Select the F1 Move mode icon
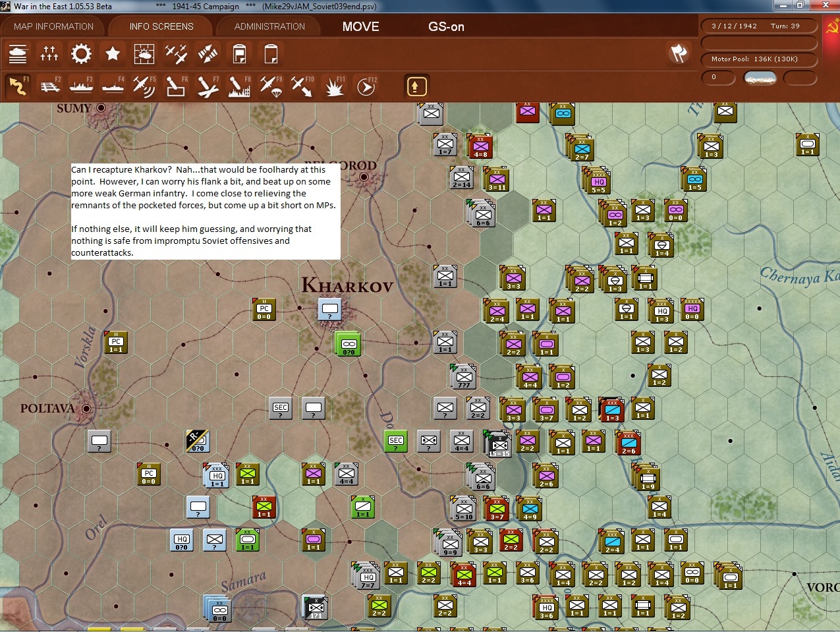The width and height of the screenshot is (840, 632). tap(18, 86)
